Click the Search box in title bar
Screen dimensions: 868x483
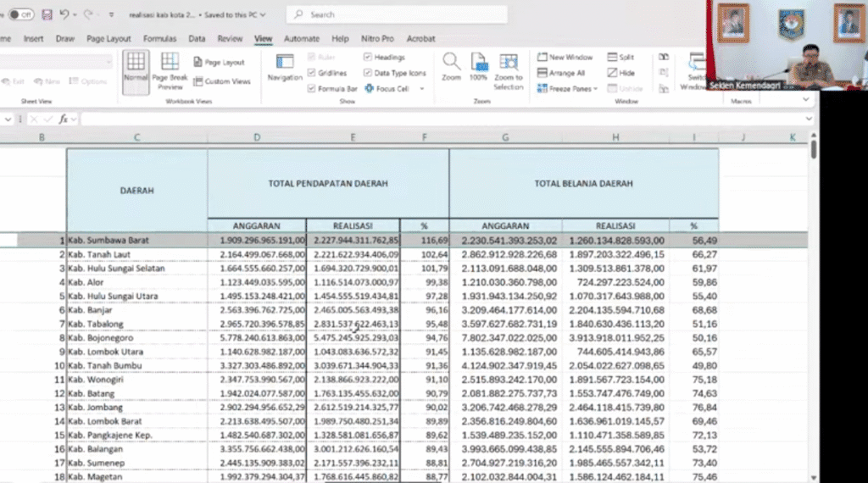pyautogui.click(x=397, y=15)
